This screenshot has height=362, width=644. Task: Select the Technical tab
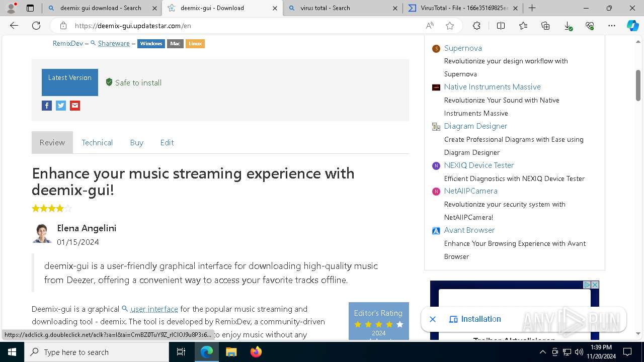pyautogui.click(x=97, y=142)
